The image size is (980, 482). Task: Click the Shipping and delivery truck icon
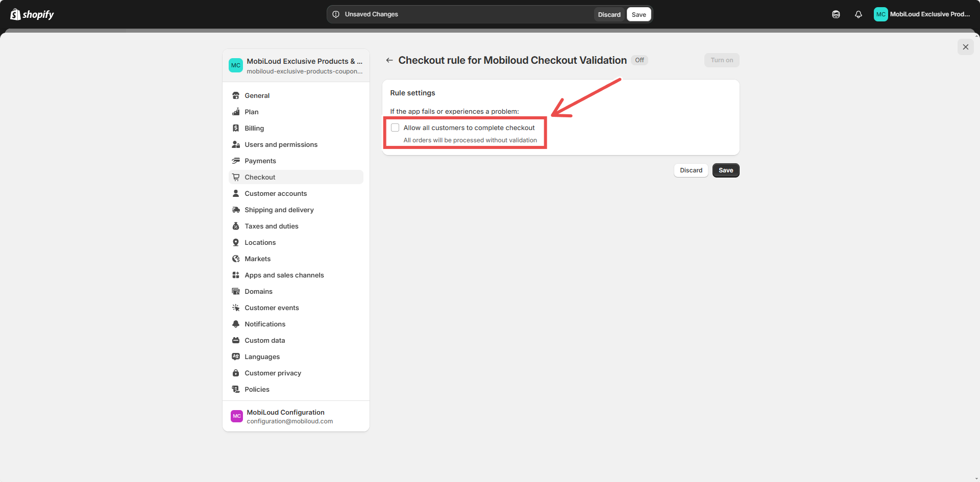[x=236, y=210]
